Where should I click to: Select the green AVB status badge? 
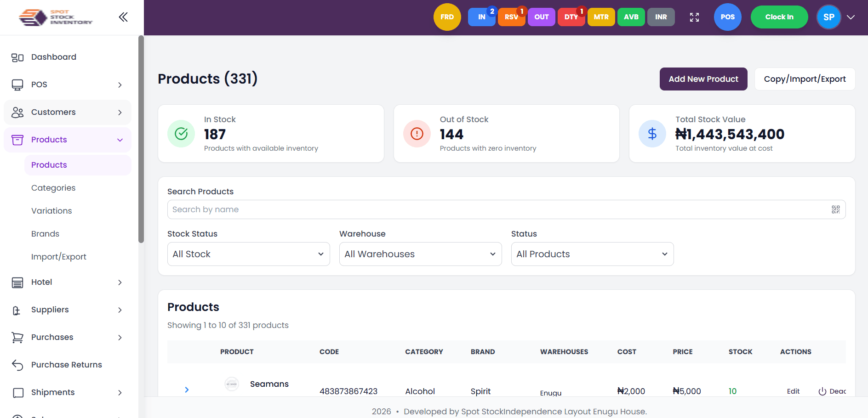point(631,17)
